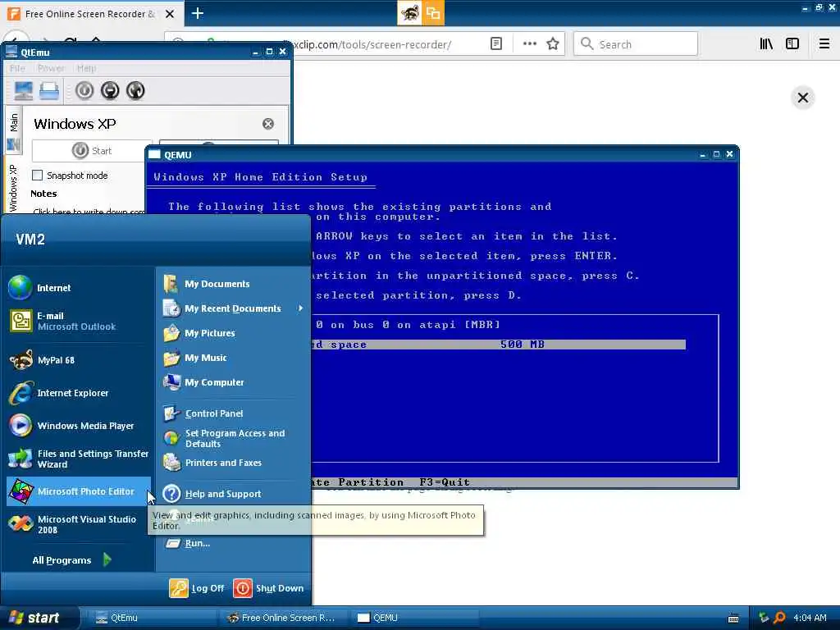Click the restart icon in QtEmu toolbar
This screenshot has width=840, height=630.
(135, 90)
